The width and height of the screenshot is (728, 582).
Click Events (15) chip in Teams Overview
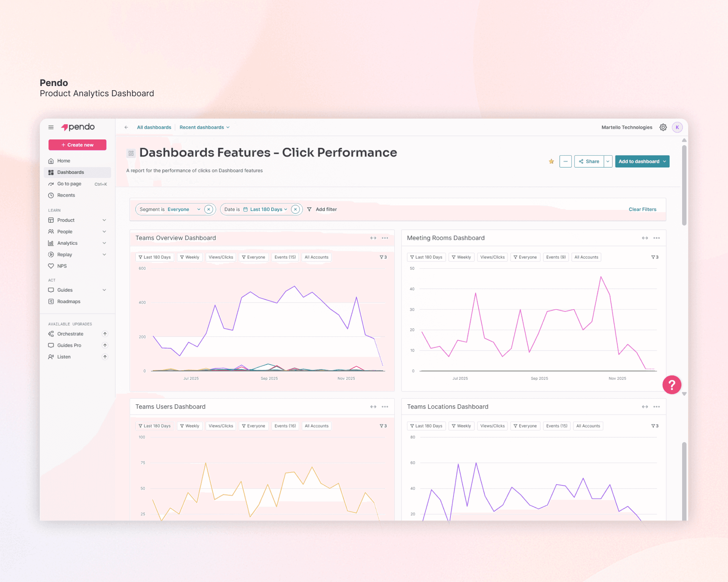[x=285, y=257]
